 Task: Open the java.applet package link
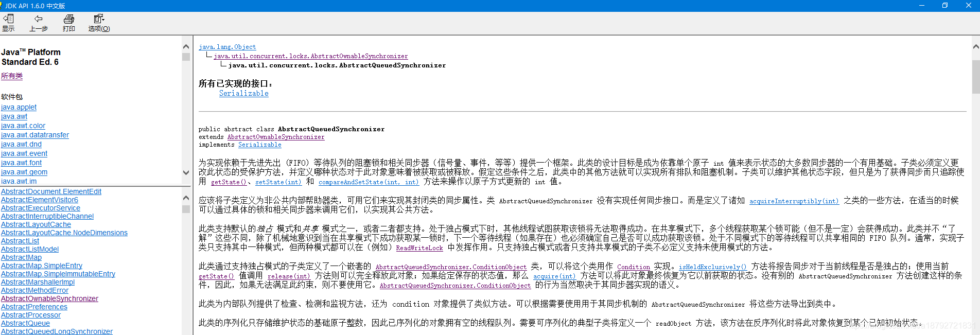[x=19, y=107]
